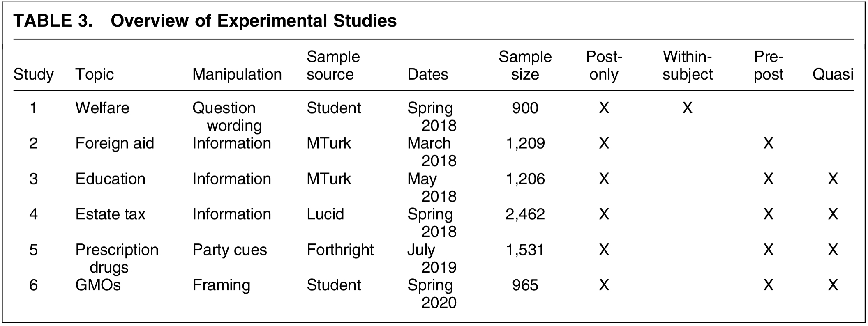Image resolution: width=868 pixels, height=326 pixels.
Task: Click the "Forthright" sample source cell
Action: coord(340,250)
